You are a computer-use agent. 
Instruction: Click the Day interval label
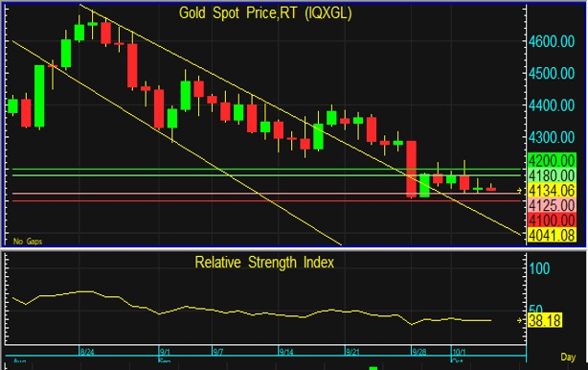point(568,357)
